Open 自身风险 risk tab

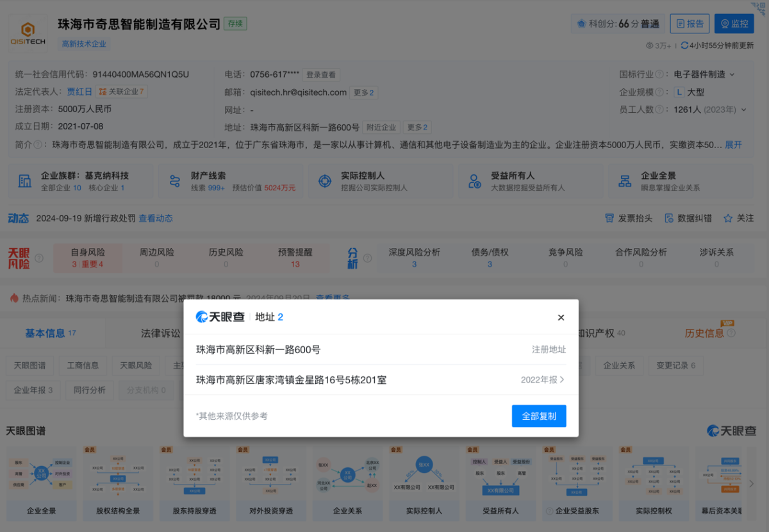click(x=88, y=258)
